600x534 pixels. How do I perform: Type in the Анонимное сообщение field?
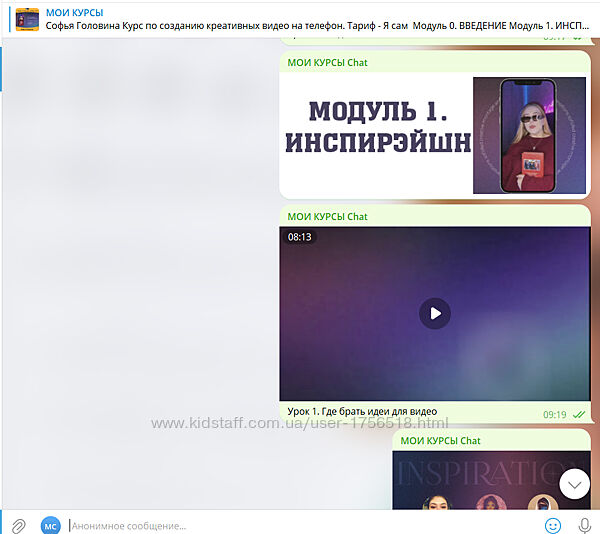pos(300,525)
